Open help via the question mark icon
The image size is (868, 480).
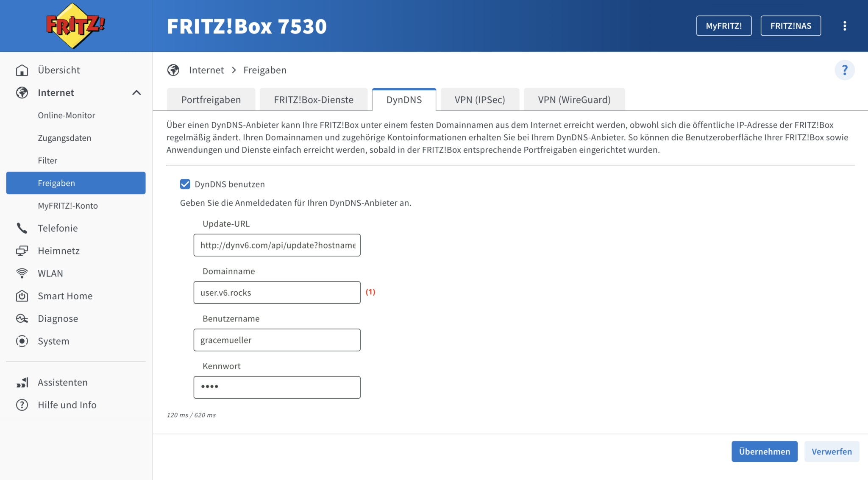[845, 70]
